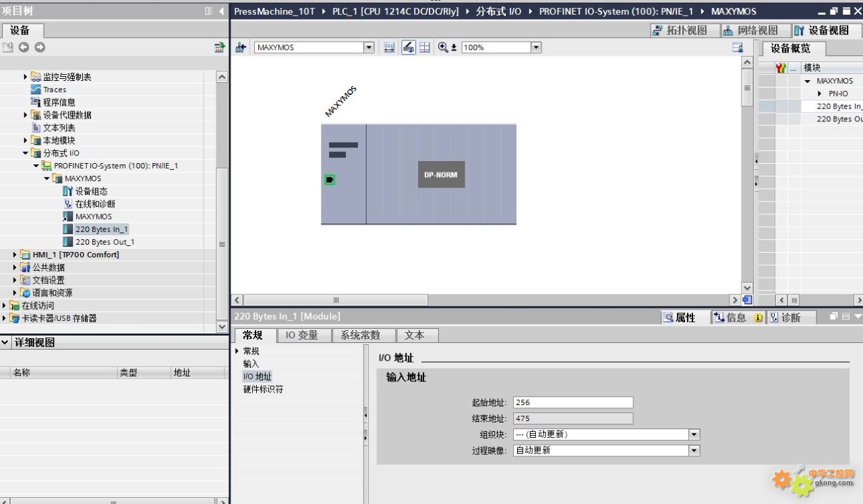Open the 组织块 dropdown
863x504 pixels.
click(694, 435)
